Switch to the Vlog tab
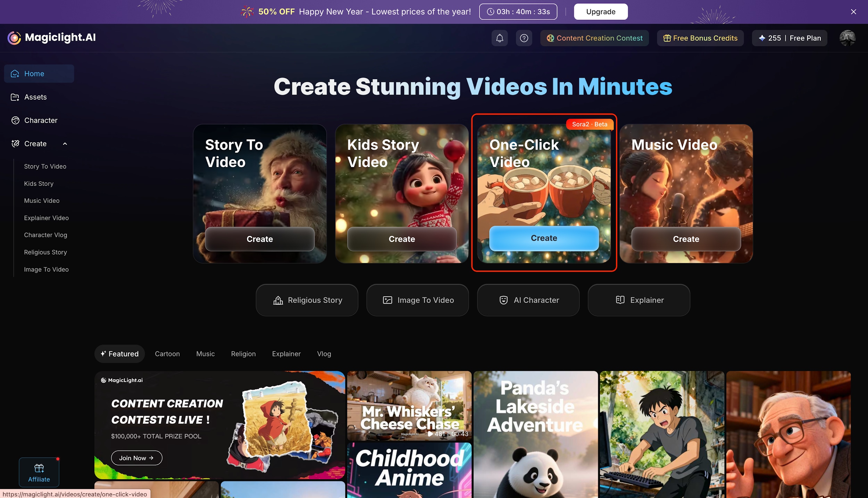868x498 pixels. [x=324, y=354]
